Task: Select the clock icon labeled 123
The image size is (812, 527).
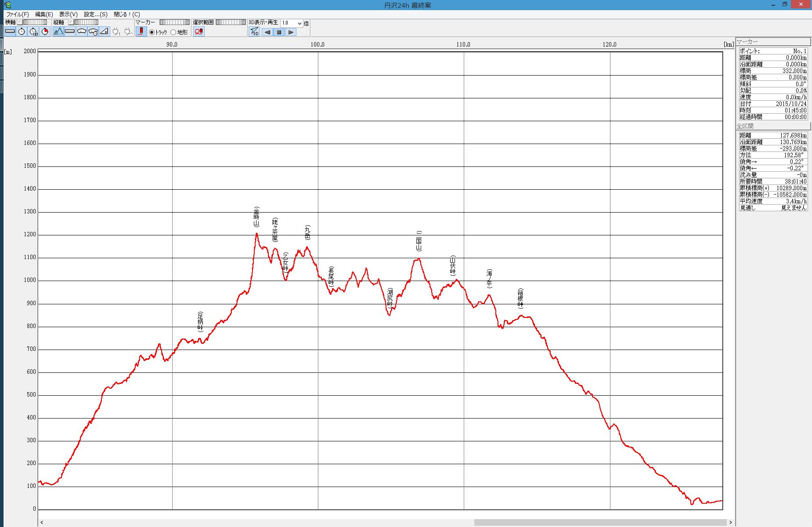Action: 33,32
